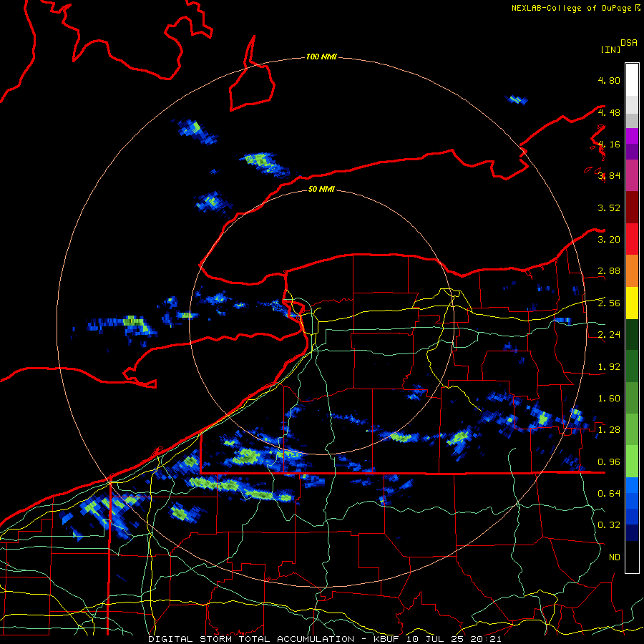Click the 0.64 legend value
The width and height of the screenshot is (644, 644).
(x=609, y=493)
